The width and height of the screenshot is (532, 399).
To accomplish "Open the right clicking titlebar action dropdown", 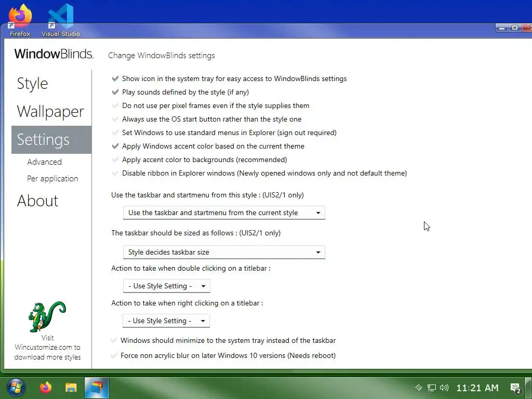I will click(166, 321).
